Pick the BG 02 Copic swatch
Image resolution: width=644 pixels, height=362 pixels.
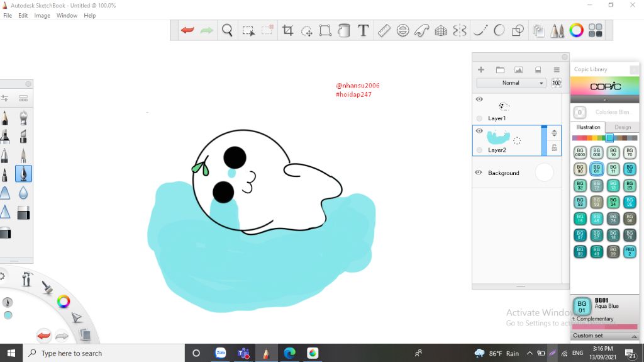coord(630,169)
